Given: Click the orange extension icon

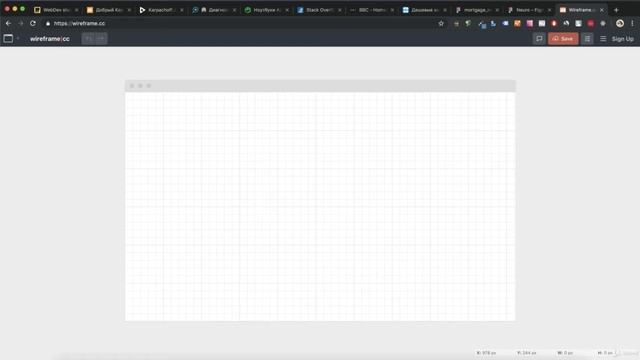Looking at the screenshot, I should point(517,24).
